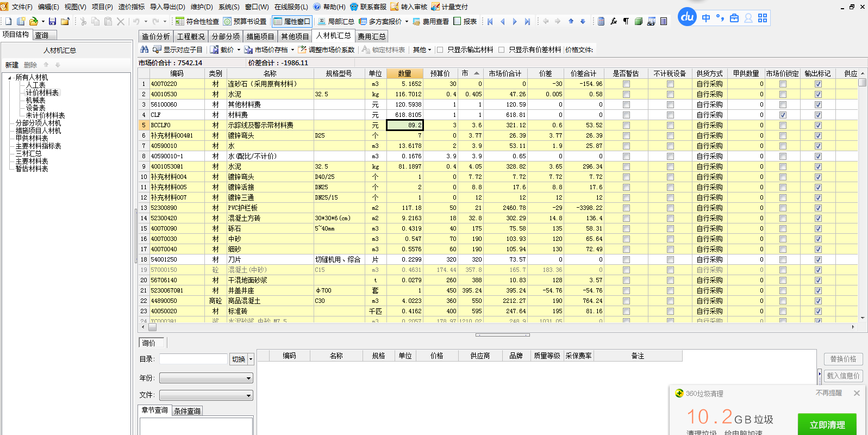Switch to 费用汇总 tab
This screenshot has height=435, width=868.
pos(372,36)
